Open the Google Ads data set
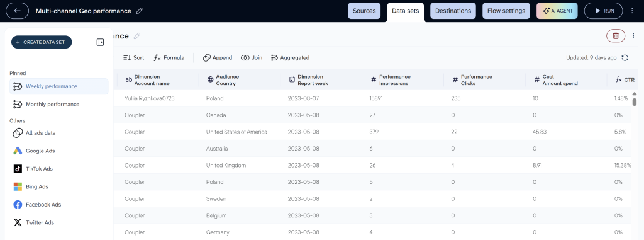The height and width of the screenshot is (240, 644). (59, 151)
